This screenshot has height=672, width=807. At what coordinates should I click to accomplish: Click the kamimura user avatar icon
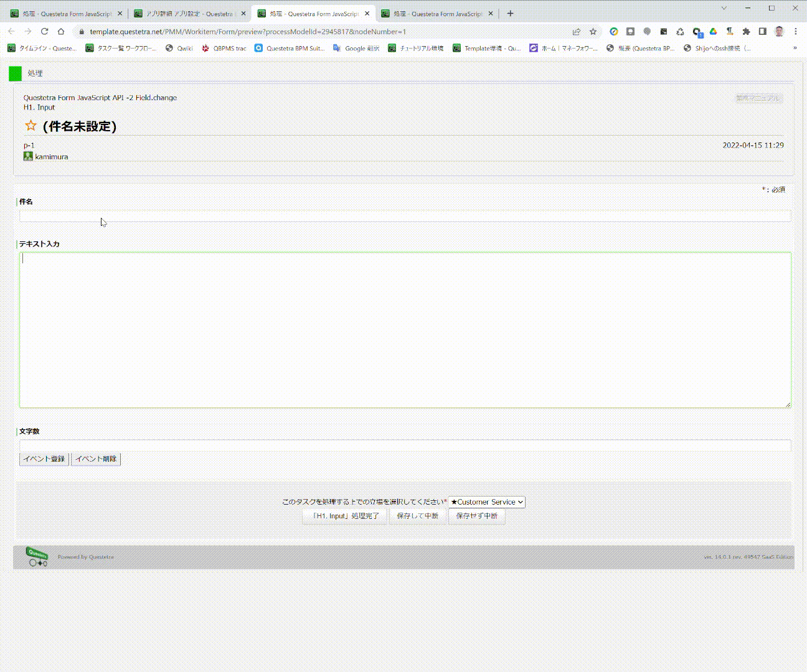(x=28, y=156)
